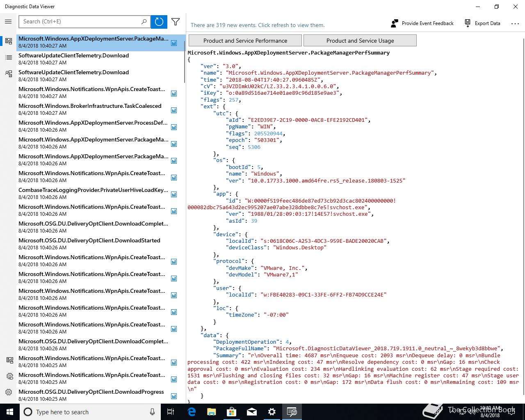
Task: Select CombaseTraceLoggingProvider.PrivateUserHiveLoadKey event
Action: pos(100,194)
